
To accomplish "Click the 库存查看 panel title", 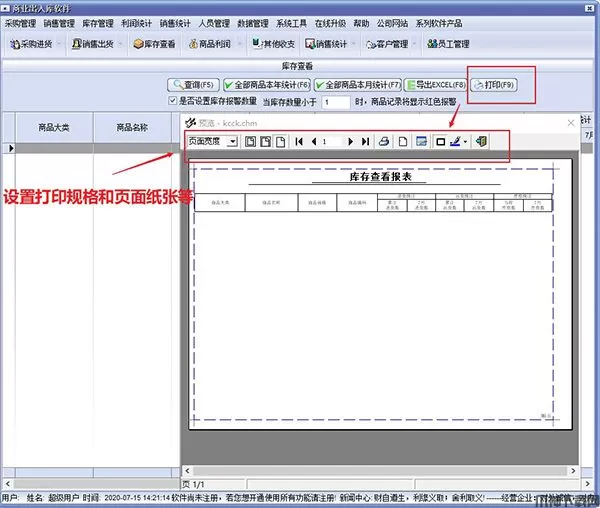I will pyautogui.click(x=297, y=66).
